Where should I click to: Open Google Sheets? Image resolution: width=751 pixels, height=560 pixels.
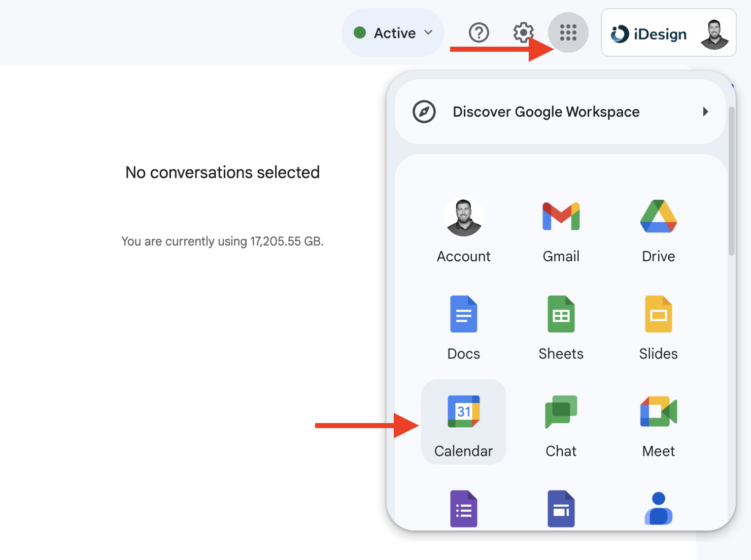561,327
